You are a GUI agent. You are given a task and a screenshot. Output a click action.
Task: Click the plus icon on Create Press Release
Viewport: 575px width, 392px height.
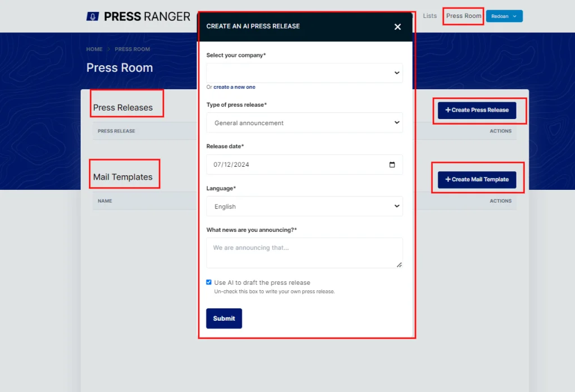click(x=448, y=110)
